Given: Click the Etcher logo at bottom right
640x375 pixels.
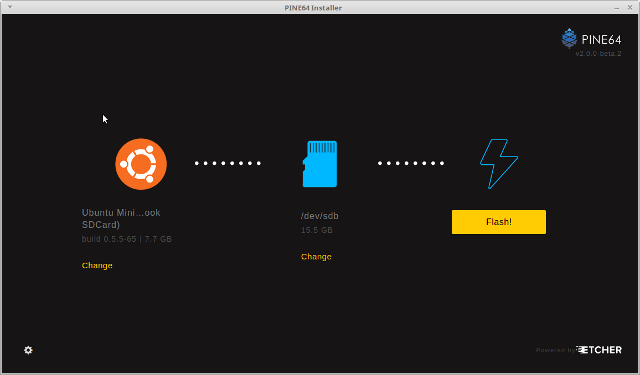Looking at the screenshot, I should tap(599, 350).
